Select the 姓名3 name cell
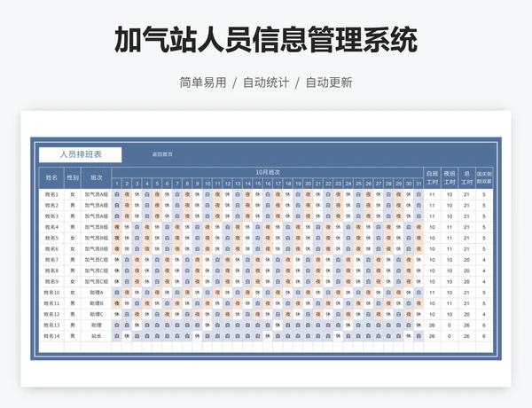The width and height of the screenshot is (532, 408). click(51, 216)
